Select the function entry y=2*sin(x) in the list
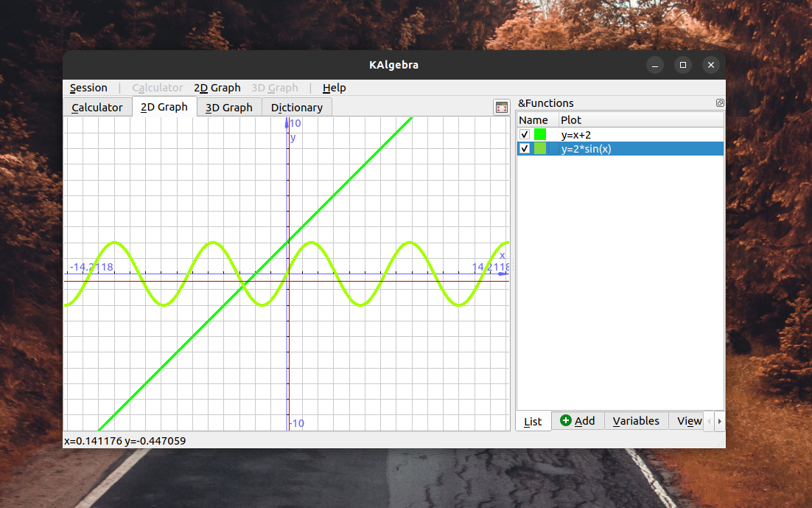 coord(586,148)
